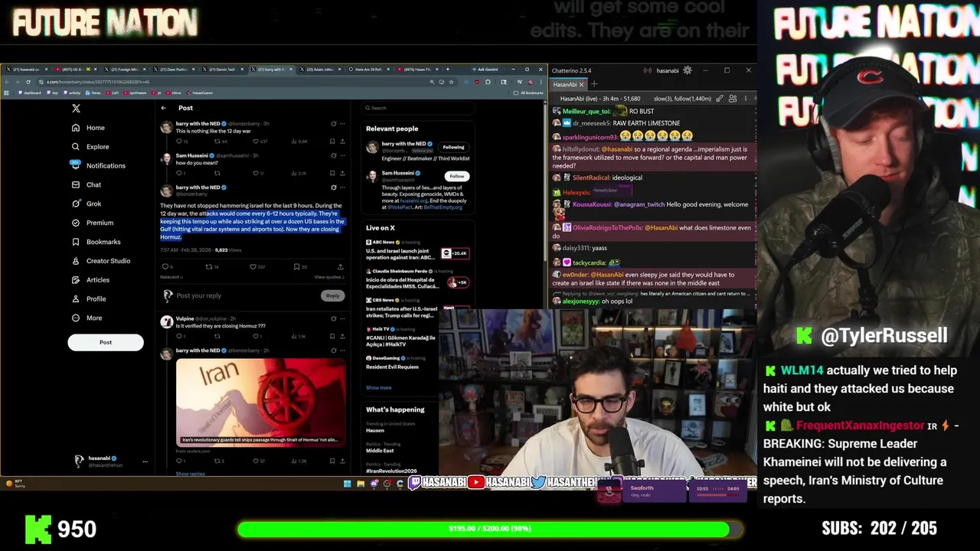Open View quotes link
Viewport: 980px width, 551px height.
(x=329, y=277)
